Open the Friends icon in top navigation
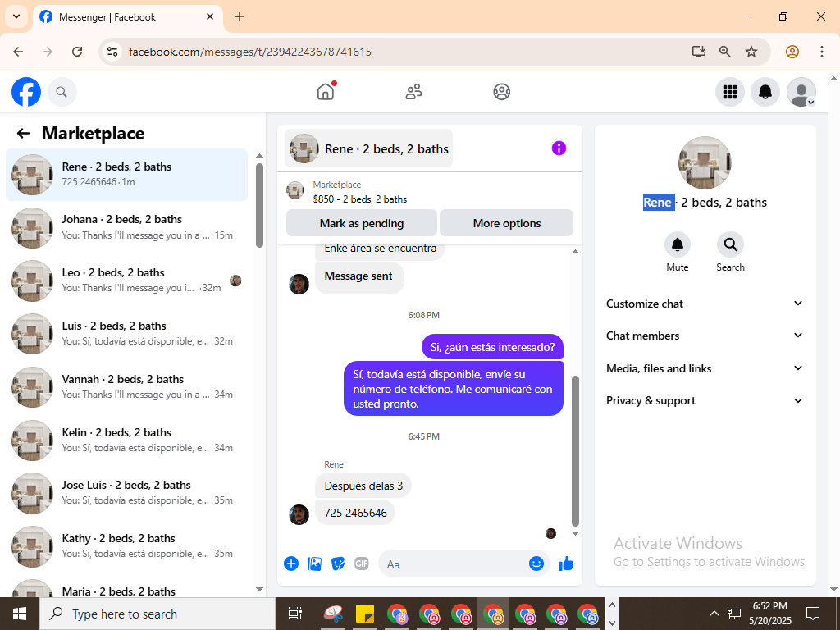840x630 pixels. click(413, 92)
